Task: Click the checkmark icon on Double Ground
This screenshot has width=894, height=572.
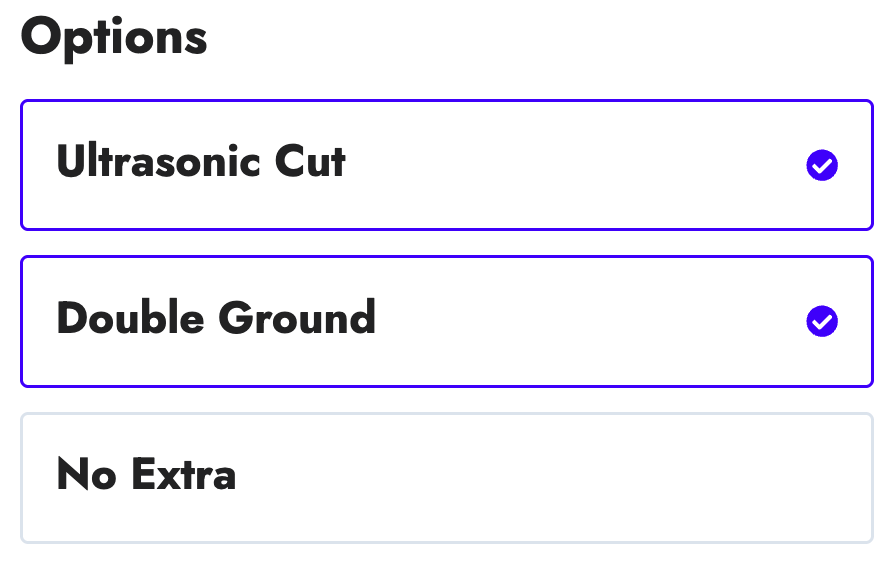Action: click(822, 322)
